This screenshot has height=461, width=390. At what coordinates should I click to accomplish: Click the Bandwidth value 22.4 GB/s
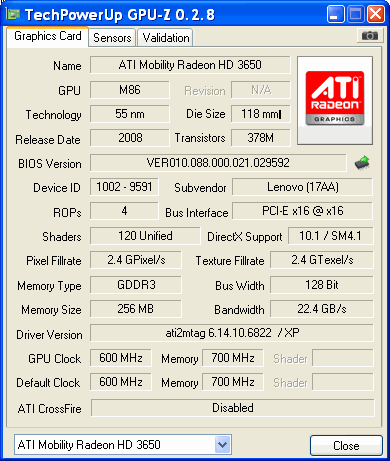tap(322, 309)
